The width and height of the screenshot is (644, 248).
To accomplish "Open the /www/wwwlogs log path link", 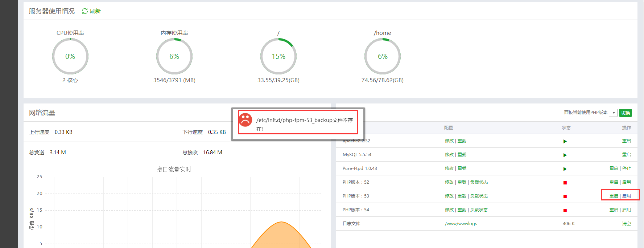I will pos(461,224).
